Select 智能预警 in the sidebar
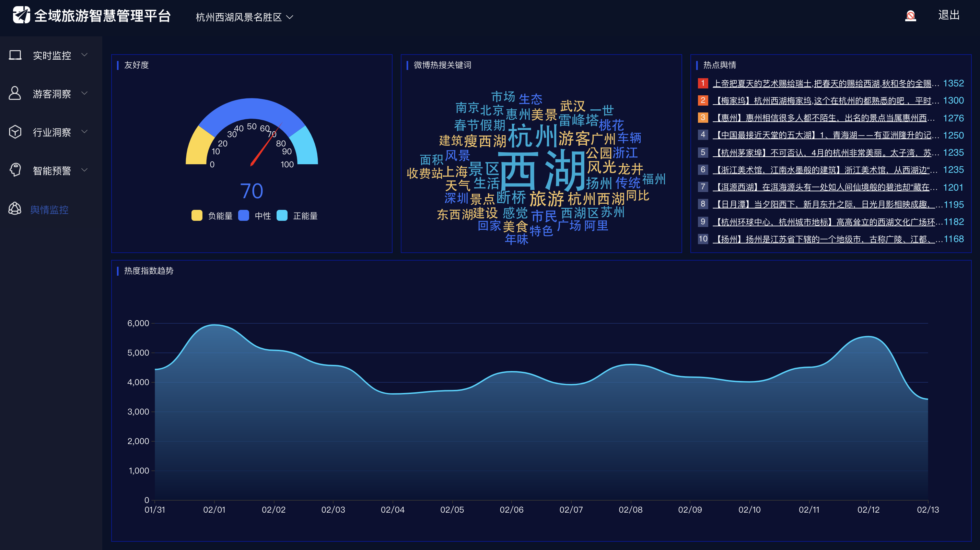The width and height of the screenshot is (980, 550). (52, 170)
